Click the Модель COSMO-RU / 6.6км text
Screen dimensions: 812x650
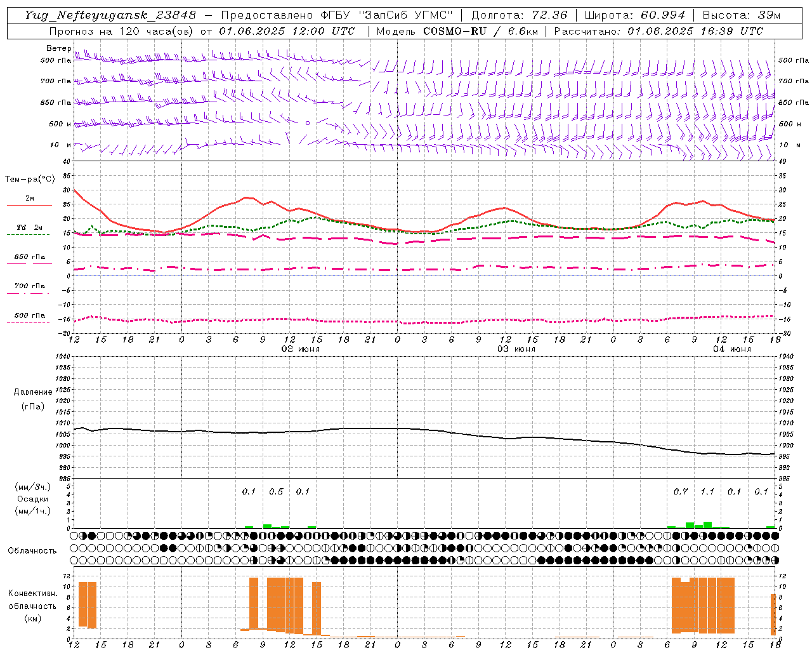coord(457,31)
